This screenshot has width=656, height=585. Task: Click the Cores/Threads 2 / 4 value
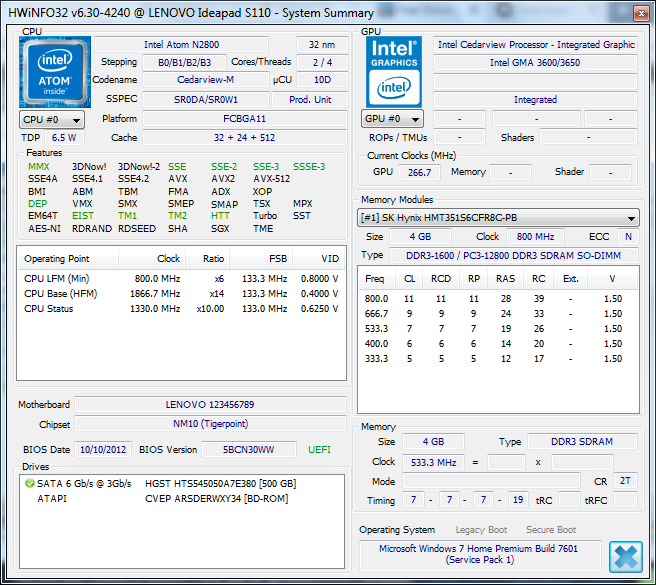tap(322, 62)
